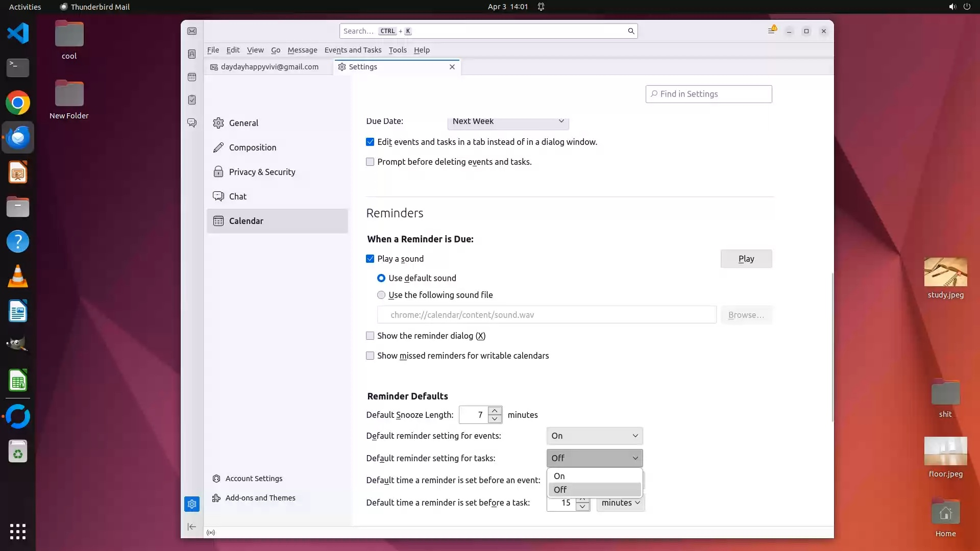This screenshot has height=551, width=980.
Task: Switch to the daydayhappyvivi@gmail.com tab
Action: pos(269,67)
